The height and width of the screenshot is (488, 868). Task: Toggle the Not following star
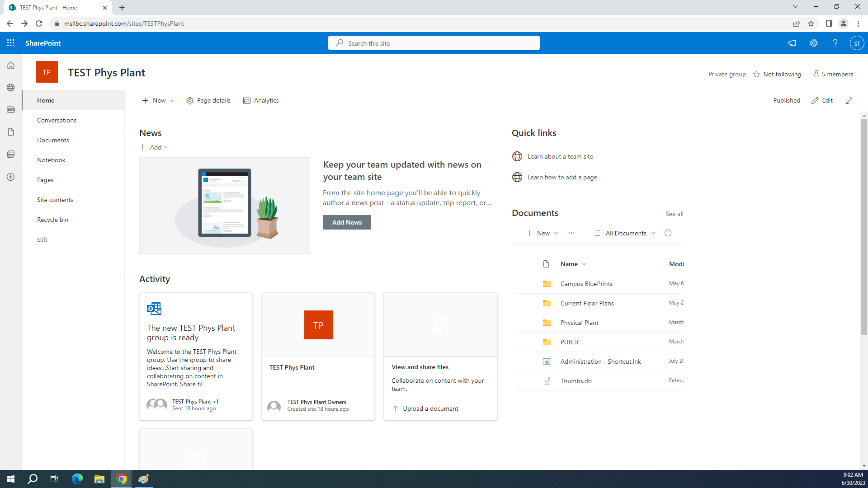757,74
